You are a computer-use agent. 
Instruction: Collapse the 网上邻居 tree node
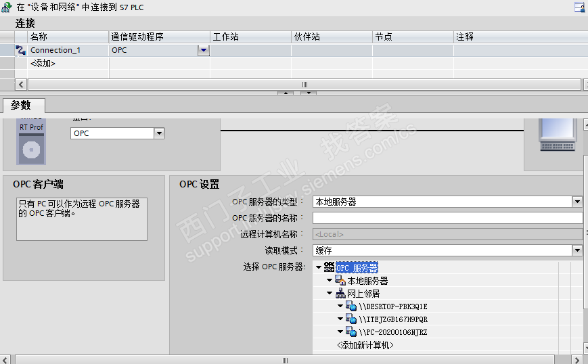pos(330,293)
